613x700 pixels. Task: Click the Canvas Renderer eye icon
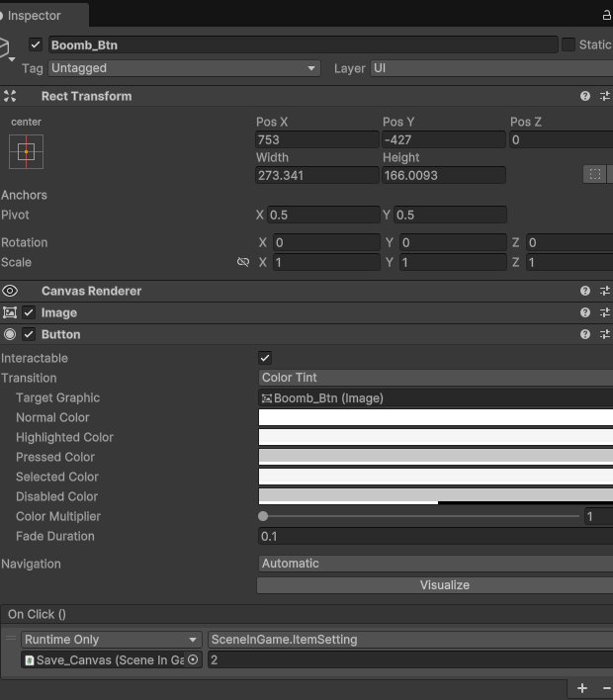pos(10,291)
